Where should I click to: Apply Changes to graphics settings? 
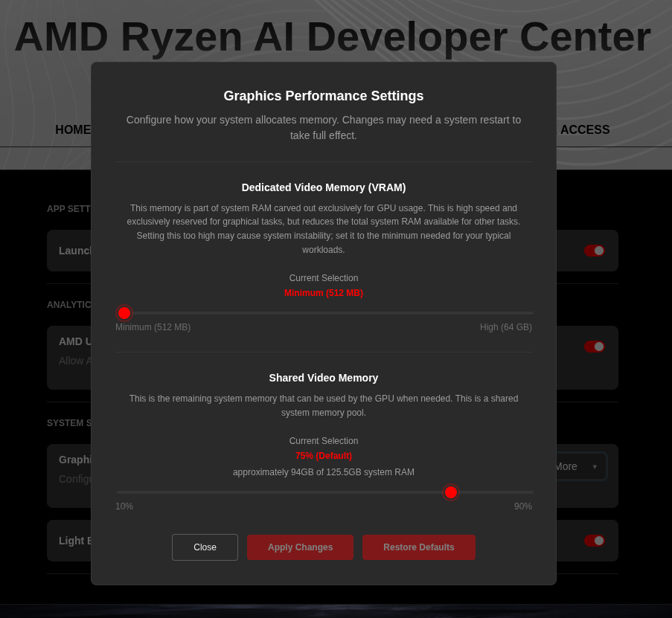point(300,547)
